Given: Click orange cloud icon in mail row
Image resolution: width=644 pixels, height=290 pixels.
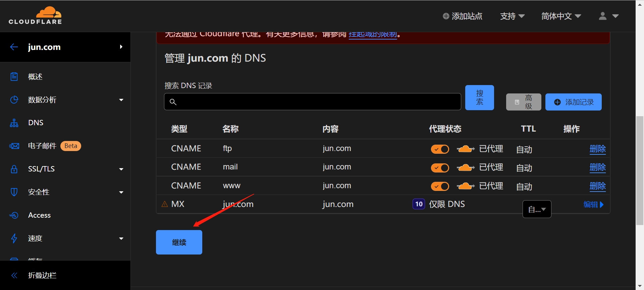Looking at the screenshot, I should pos(466,167).
